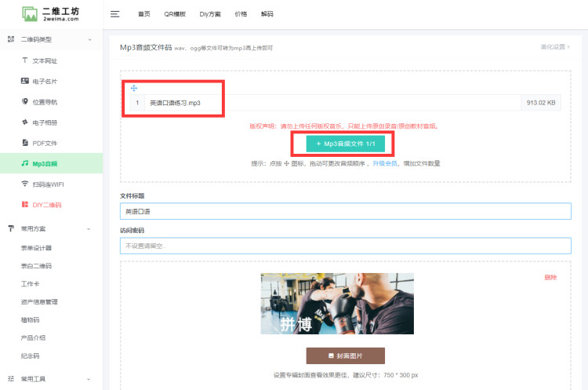This screenshot has width=588, height=390.
Task: Open 扫码连WIFI option
Action: click(46, 184)
